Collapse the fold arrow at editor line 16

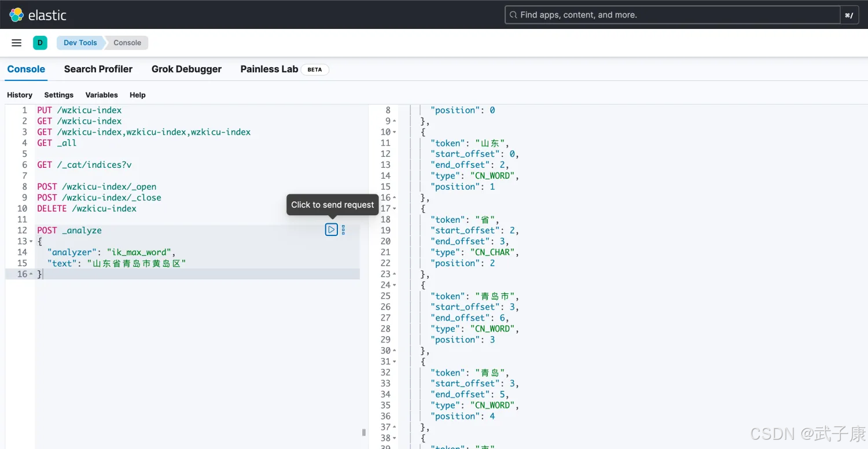click(x=31, y=274)
